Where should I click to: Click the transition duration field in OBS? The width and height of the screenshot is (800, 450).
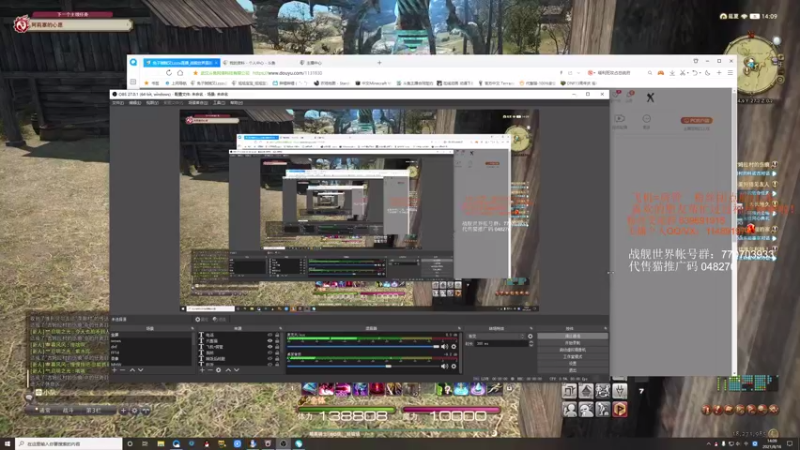coord(502,344)
